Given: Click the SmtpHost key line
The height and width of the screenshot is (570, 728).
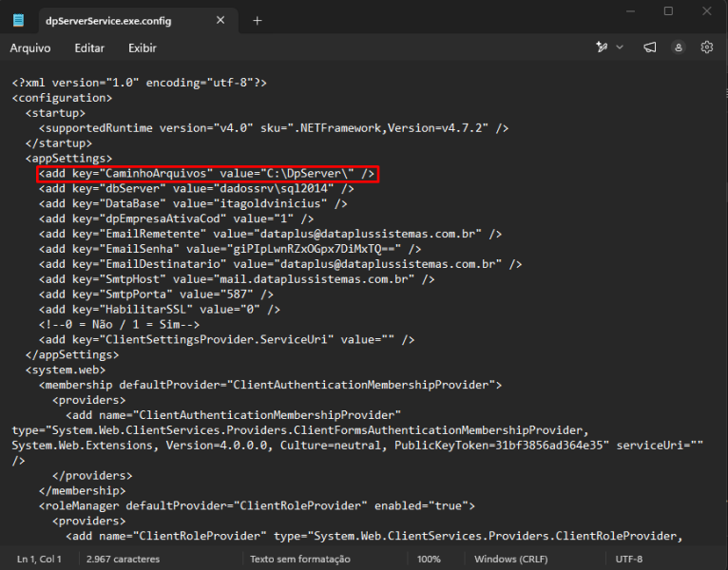Looking at the screenshot, I should tap(237, 279).
